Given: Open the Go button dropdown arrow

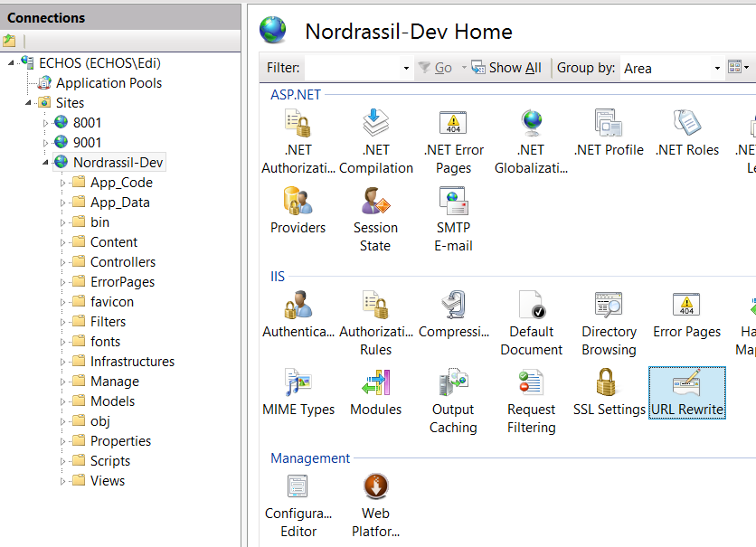Looking at the screenshot, I should 464,68.
